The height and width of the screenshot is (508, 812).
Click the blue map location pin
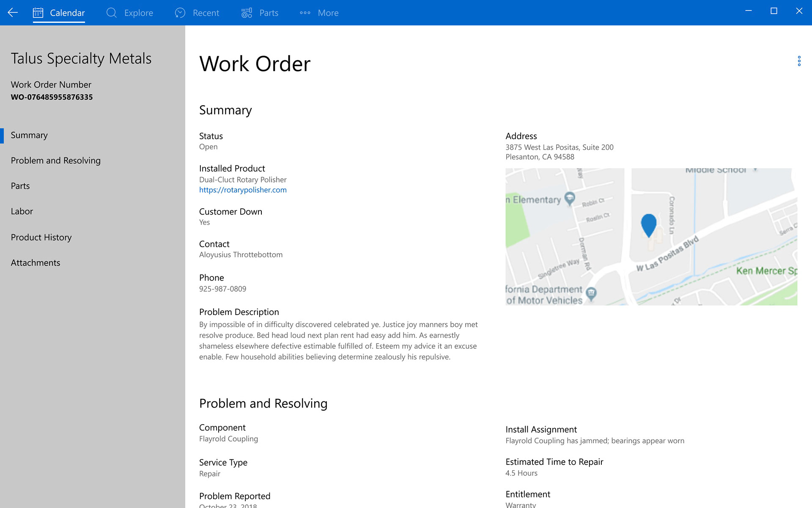click(x=648, y=224)
